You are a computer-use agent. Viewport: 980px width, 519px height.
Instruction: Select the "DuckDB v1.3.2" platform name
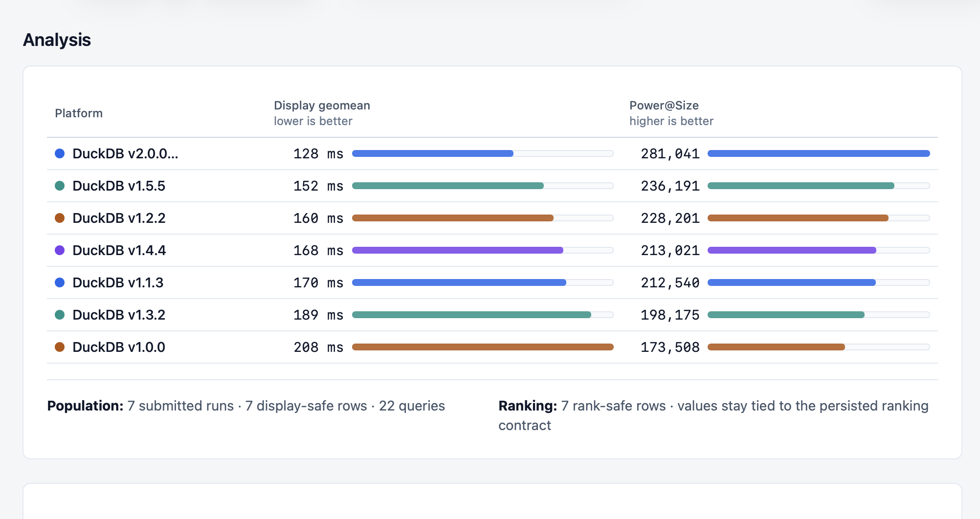point(119,315)
